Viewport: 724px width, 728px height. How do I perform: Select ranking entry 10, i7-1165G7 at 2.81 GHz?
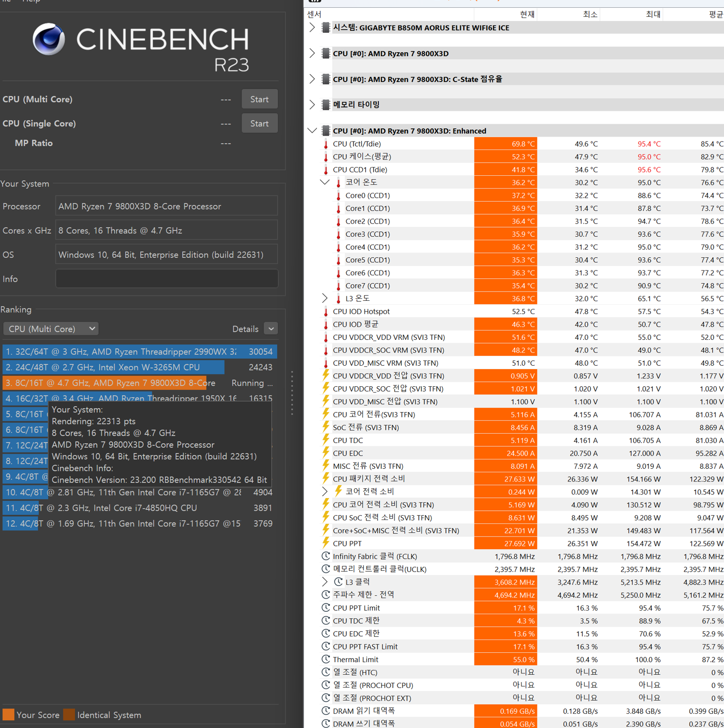click(x=140, y=492)
